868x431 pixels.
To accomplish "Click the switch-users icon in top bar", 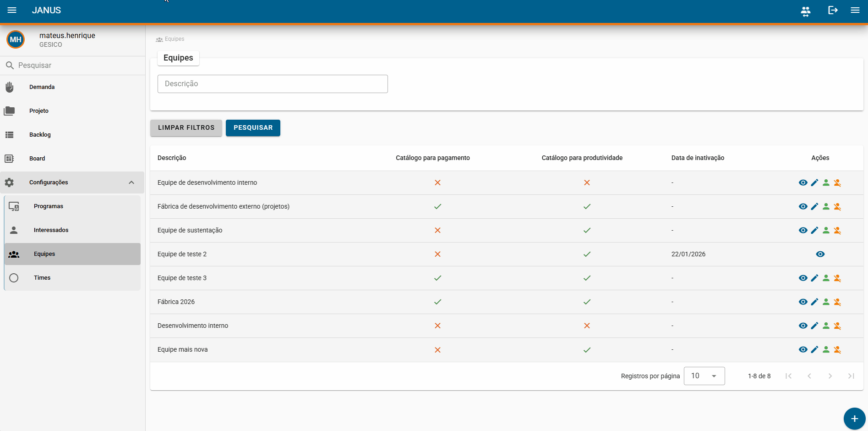I will (805, 11).
